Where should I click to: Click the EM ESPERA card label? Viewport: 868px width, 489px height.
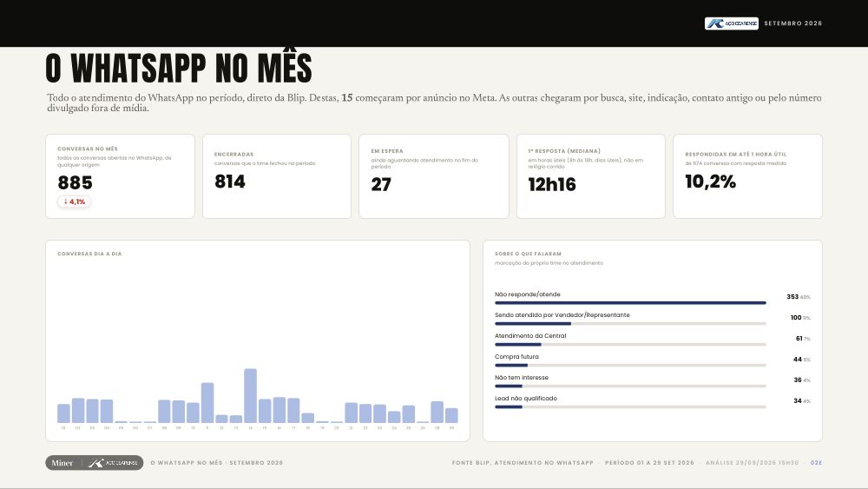pyautogui.click(x=387, y=151)
